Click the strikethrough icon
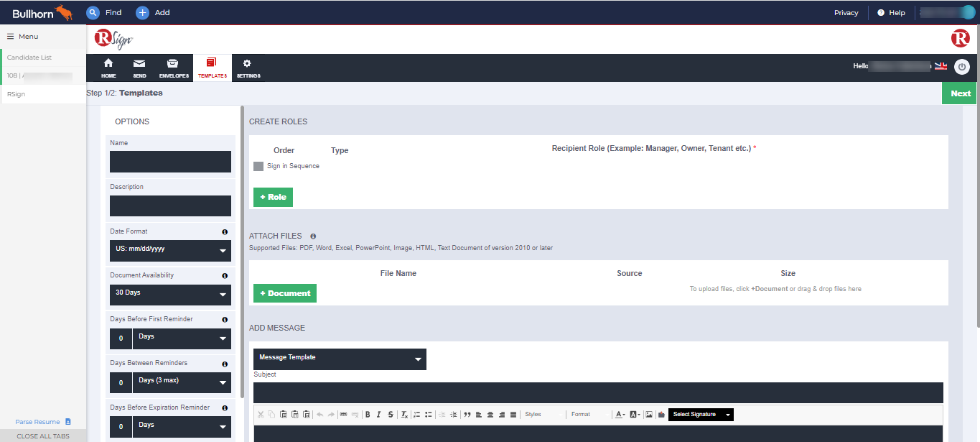Screen dimensions: 980x442 (391, 415)
